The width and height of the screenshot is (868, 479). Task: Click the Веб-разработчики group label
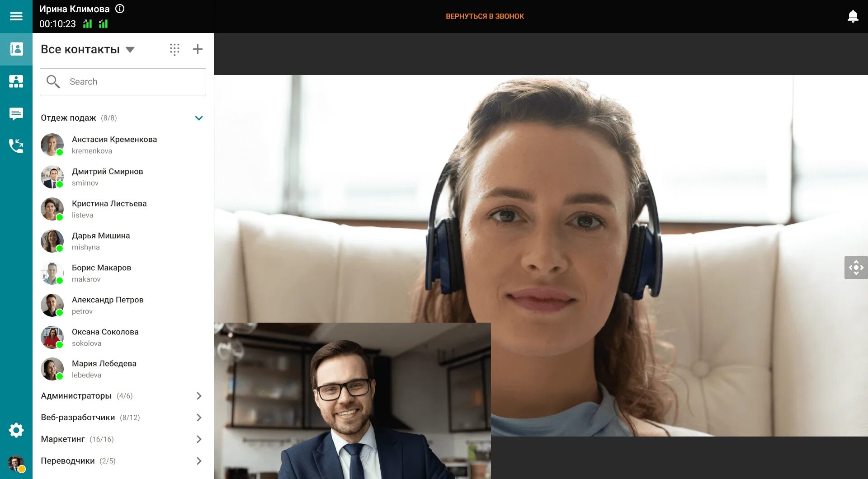[78, 418]
